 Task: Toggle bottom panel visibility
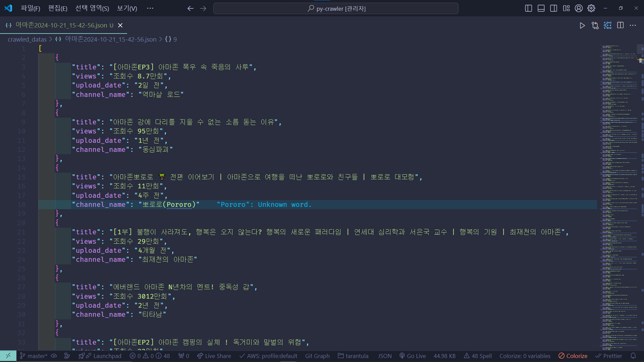click(541, 8)
